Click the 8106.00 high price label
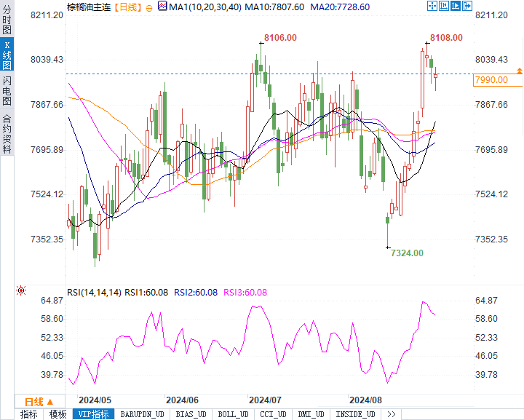Viewport: 524px width, 420px height. (280, 37)
